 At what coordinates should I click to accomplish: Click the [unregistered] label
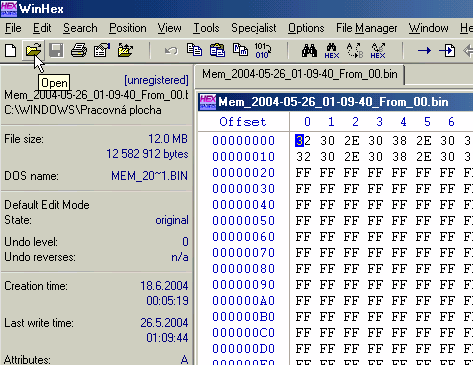156,80
